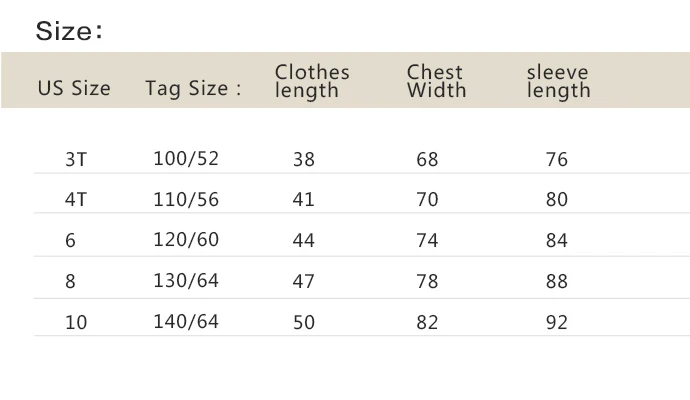Click sleeve length value 92
The image size is (690, 400).
point(557,322)
